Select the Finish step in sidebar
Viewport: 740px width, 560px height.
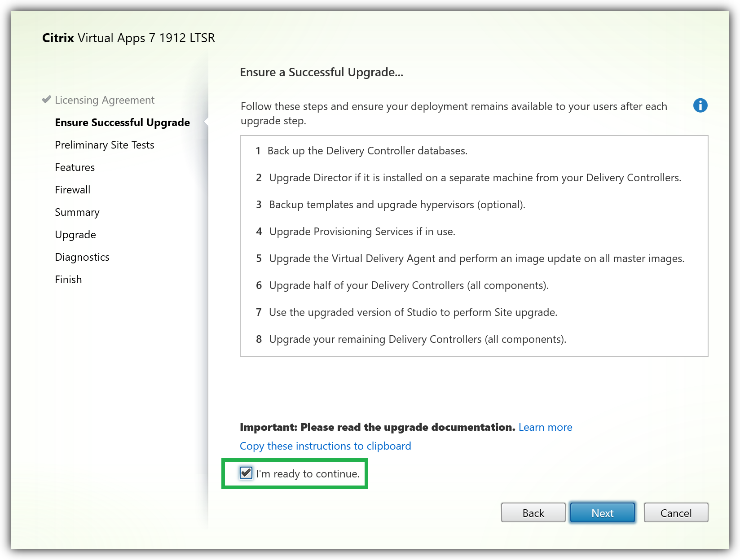(x=68, y=280)
